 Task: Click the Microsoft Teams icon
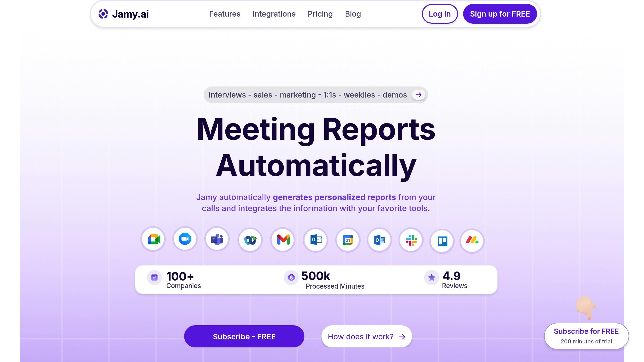217,239
